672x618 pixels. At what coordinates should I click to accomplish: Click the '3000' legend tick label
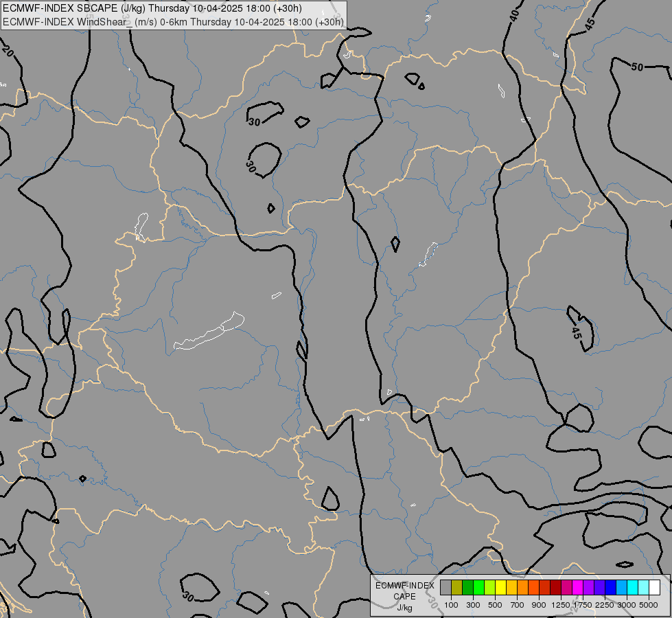pyautogui.click(x=627, y=605)
